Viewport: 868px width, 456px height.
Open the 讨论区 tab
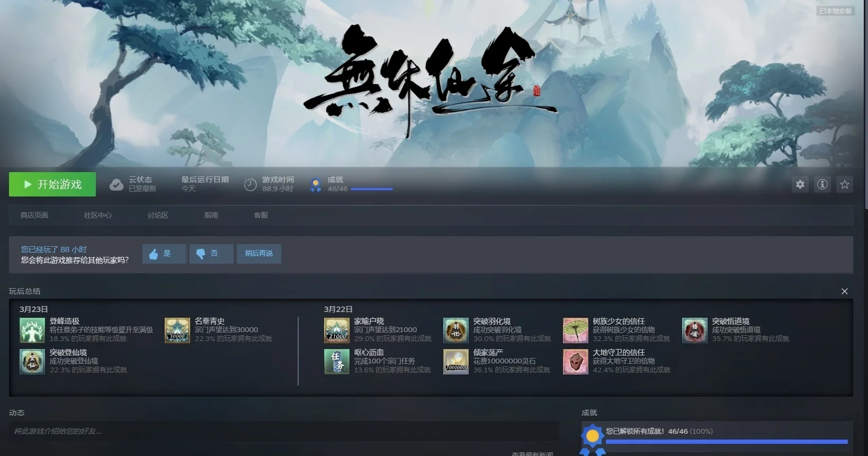(158, 215)
